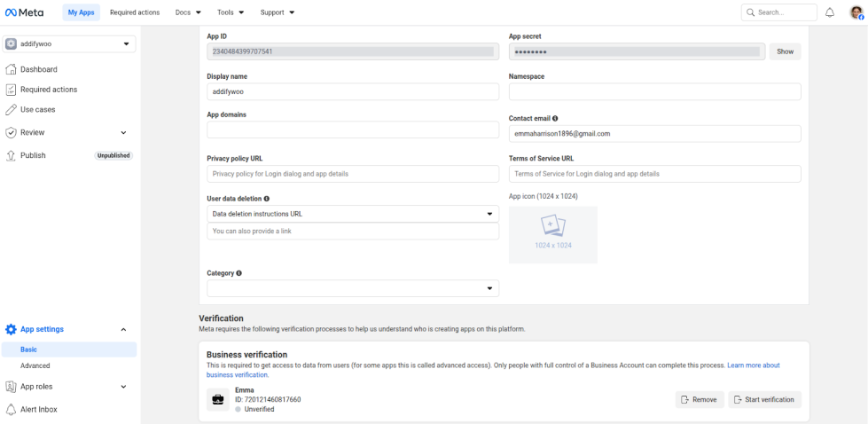Click the App icon upload placeholder
Image resolution: width=868 pixels, height=424 pixels.
pyautogui.click(x=552, y=234)
